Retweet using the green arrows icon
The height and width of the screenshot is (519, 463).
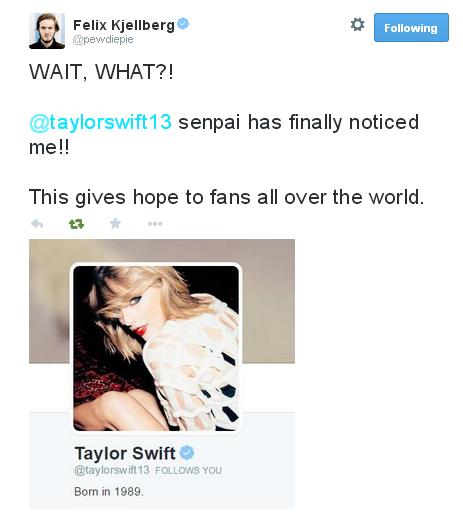(x=76, y=224)
